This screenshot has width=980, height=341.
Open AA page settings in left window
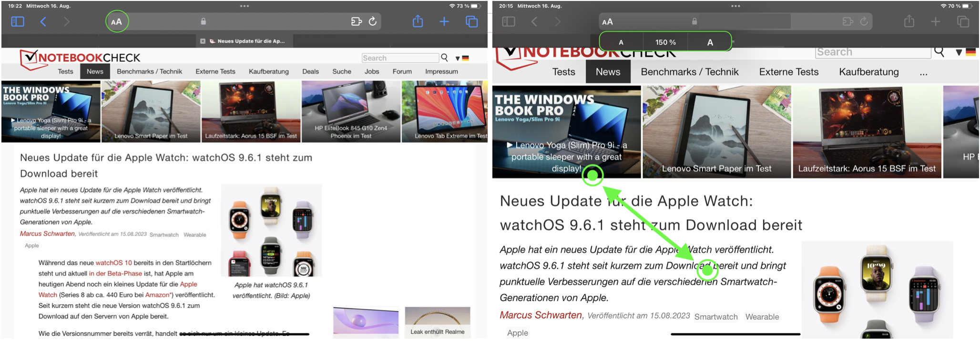(117, 21)
